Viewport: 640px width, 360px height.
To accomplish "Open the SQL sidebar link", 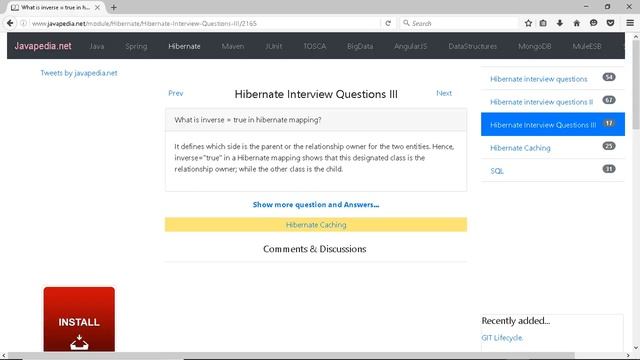I will point(497,171).
